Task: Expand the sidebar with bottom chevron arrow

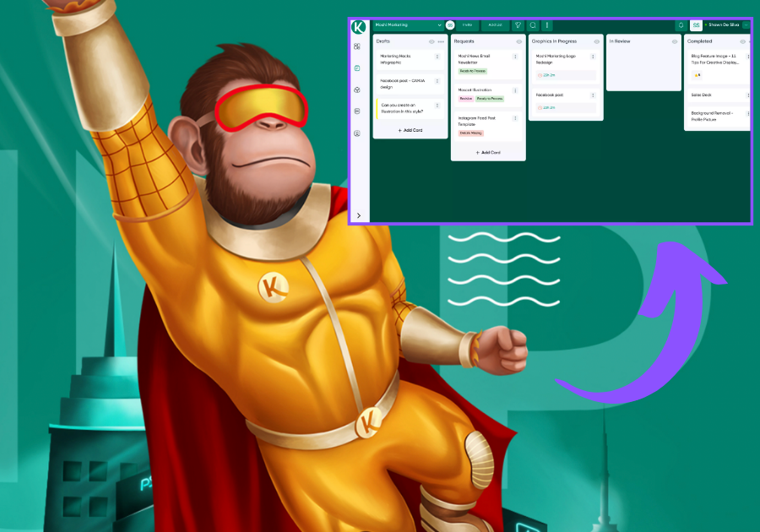Action: tap(358, 216)
